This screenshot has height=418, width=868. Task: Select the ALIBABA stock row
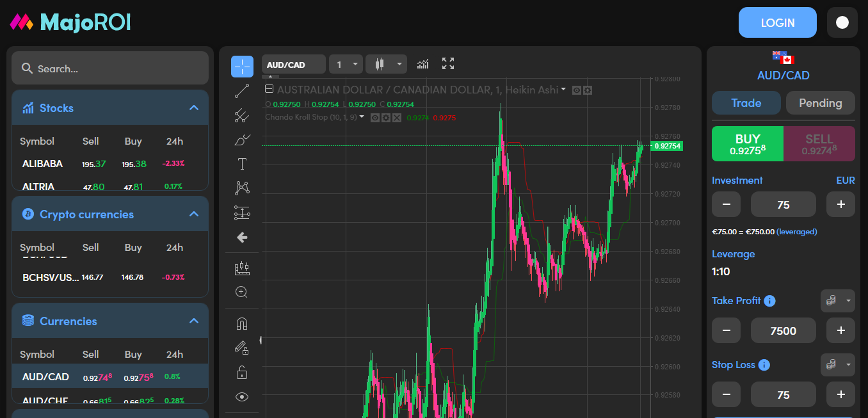(110, 163)
